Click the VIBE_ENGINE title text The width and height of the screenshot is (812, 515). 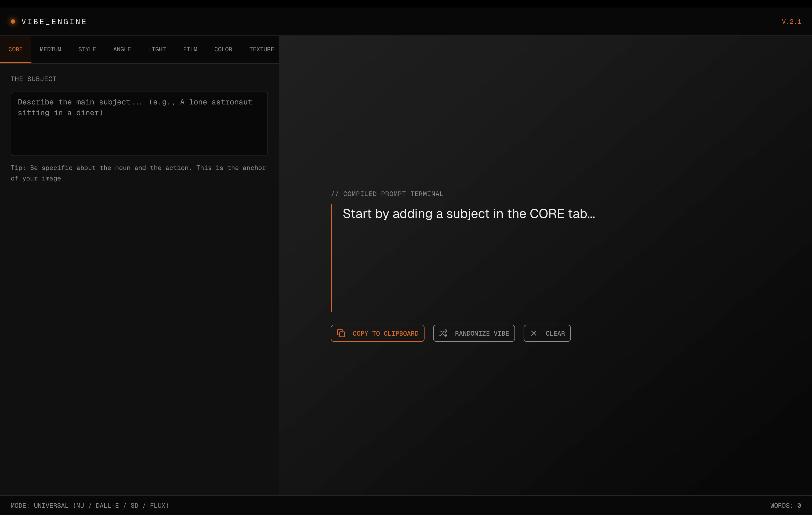tap(54, 21)
